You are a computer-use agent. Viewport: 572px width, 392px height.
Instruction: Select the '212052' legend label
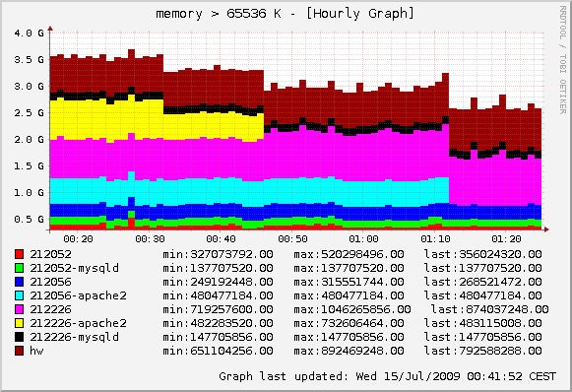point(51,254)
